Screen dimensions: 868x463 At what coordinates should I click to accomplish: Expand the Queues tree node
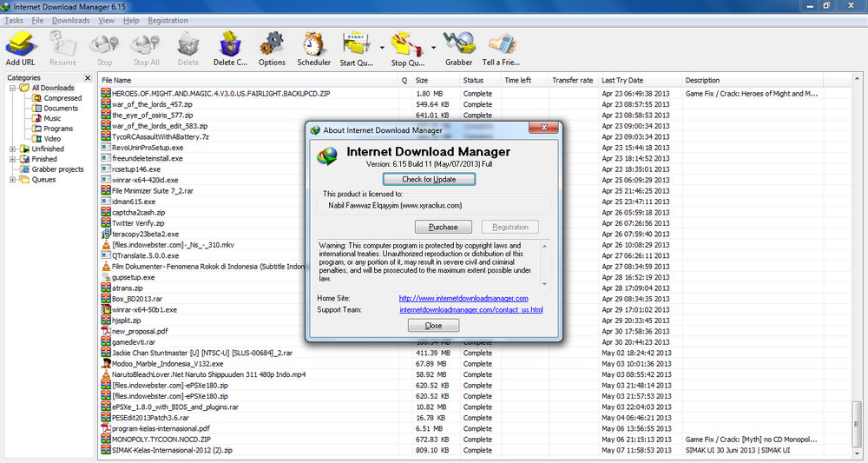13,180
